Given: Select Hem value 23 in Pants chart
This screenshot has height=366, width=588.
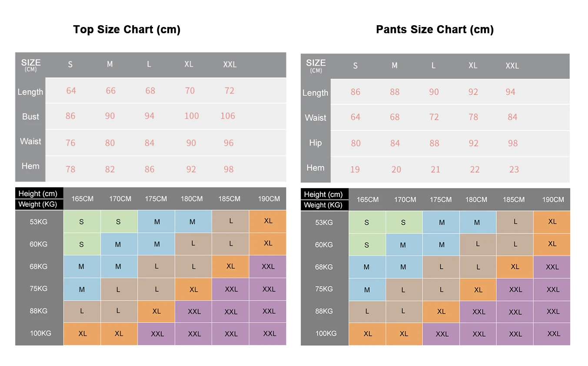Looking at the screenshot, I should click(x=514, y=170).
